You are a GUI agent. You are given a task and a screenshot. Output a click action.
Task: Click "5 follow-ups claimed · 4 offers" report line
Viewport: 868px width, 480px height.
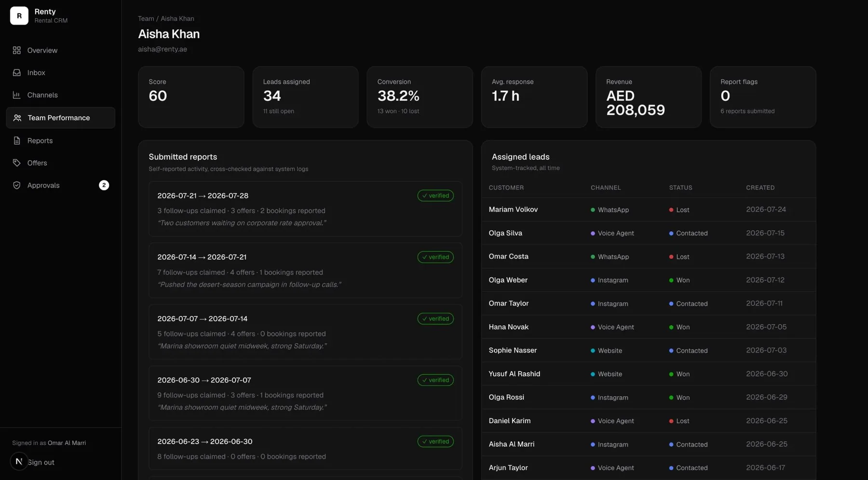click(x=242, y=333)
